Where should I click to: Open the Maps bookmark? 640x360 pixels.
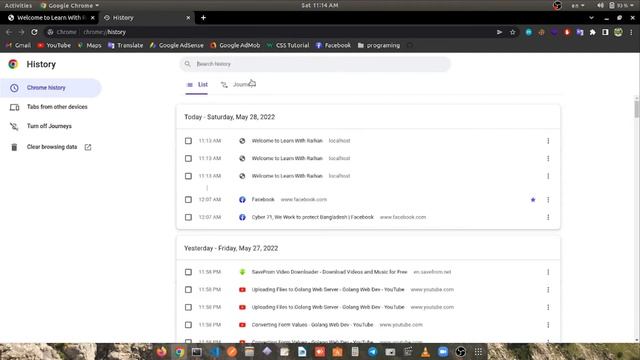(89, 45)
